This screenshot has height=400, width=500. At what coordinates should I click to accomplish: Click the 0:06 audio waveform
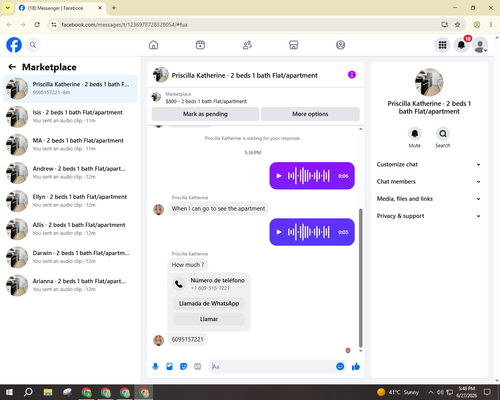(x=309, y=176)
